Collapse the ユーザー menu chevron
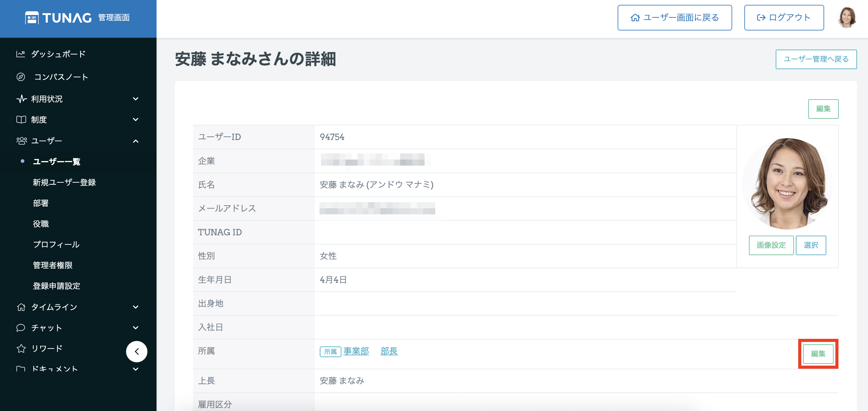 pyautogui.click(x=136, y=141)
